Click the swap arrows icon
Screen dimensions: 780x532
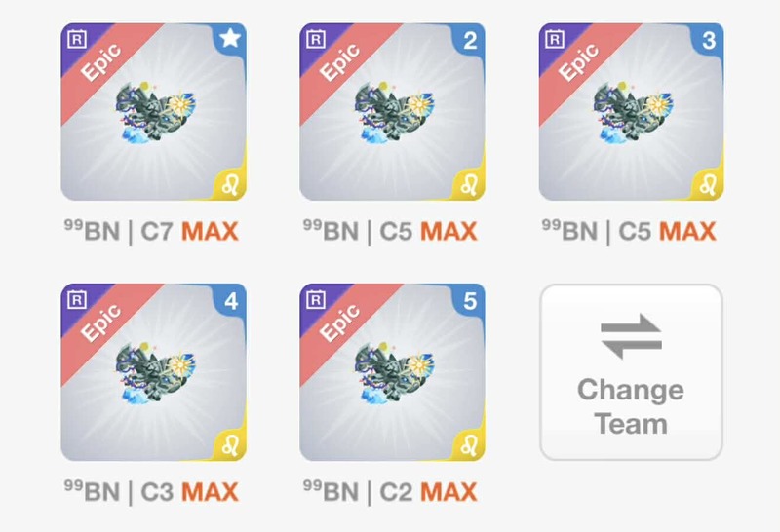[631, 336]
